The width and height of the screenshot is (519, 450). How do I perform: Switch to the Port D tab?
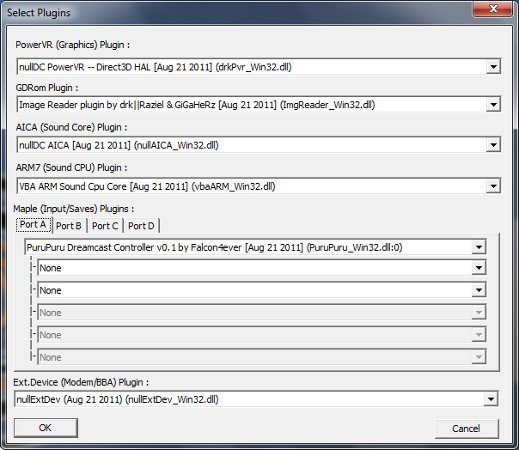141,226
